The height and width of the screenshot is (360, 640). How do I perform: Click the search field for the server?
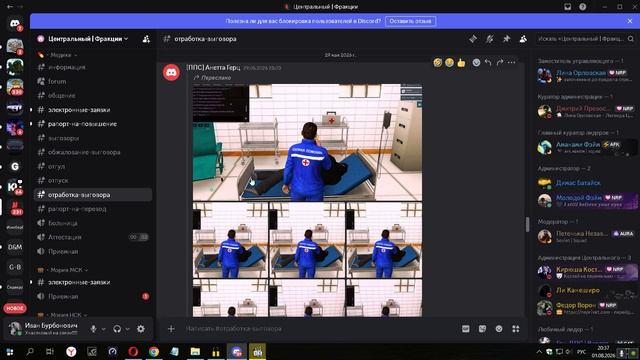[x=586, y=39]
